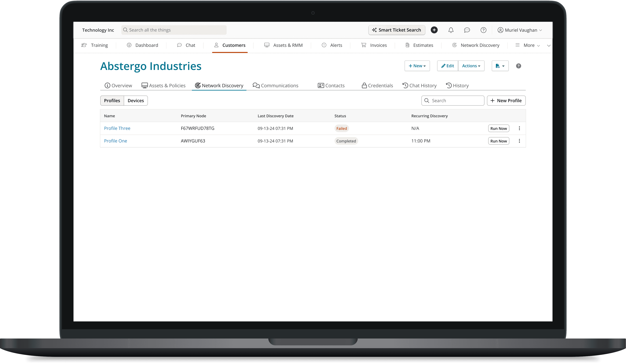Open the Profile One link

[115, 141]
